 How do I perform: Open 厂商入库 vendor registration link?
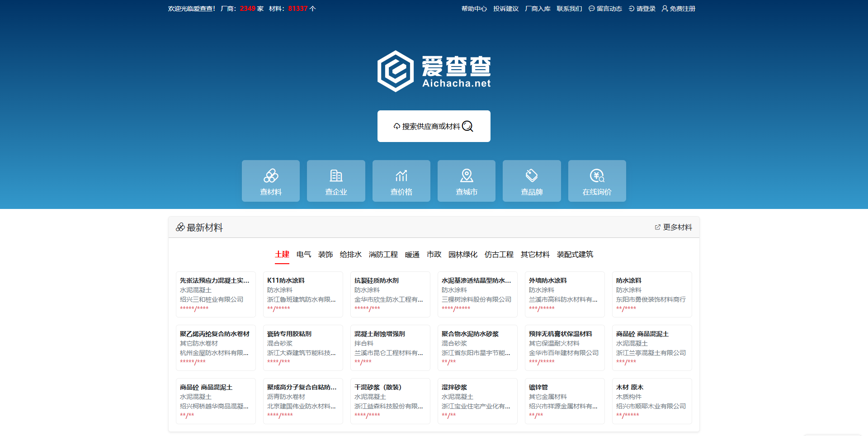538,9
